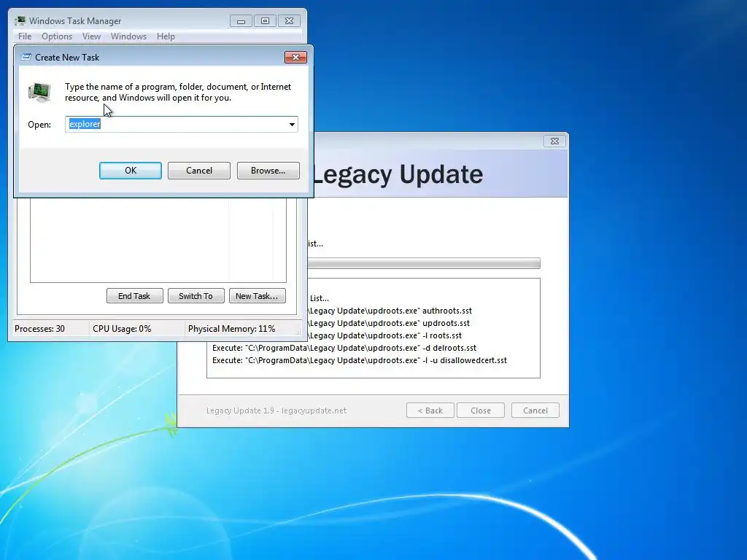Image resolution: width=747 pixels, height=560 pixels.
Task: Select the log line ending disallowedcert.sst
Action: click(x=359, y=360)
